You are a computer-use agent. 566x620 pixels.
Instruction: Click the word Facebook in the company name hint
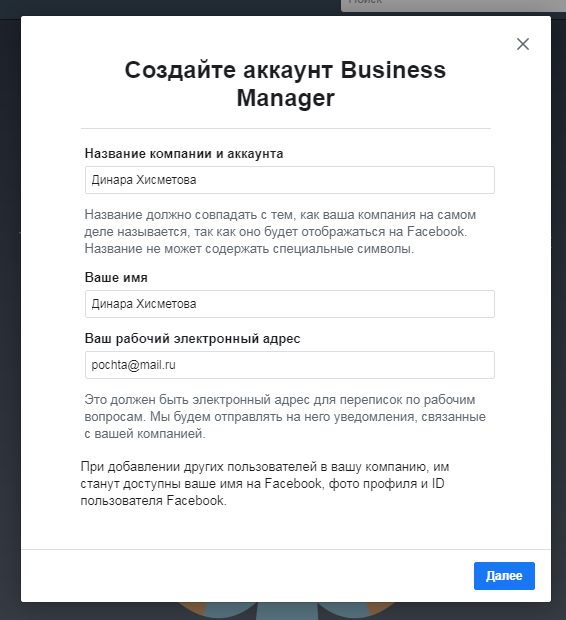435,232
